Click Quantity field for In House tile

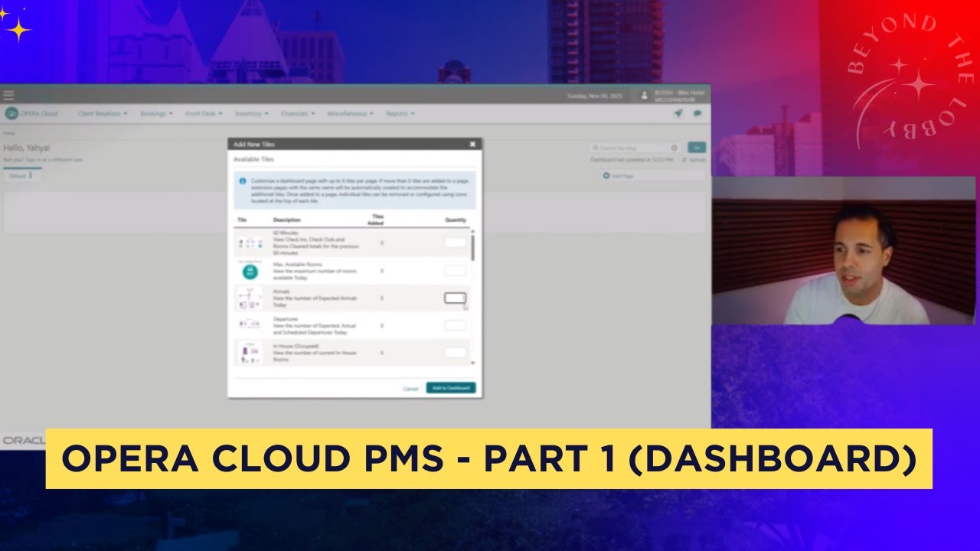point(455,352)
